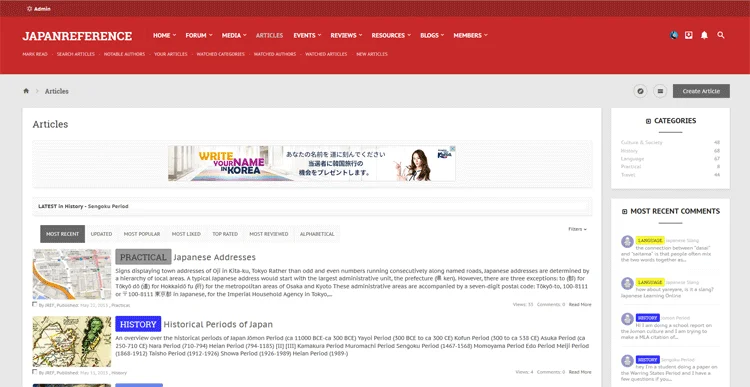The width and height of the screenshot is (750, 387).
Task: Select the Most Recent tab
Action: (63, 234)
